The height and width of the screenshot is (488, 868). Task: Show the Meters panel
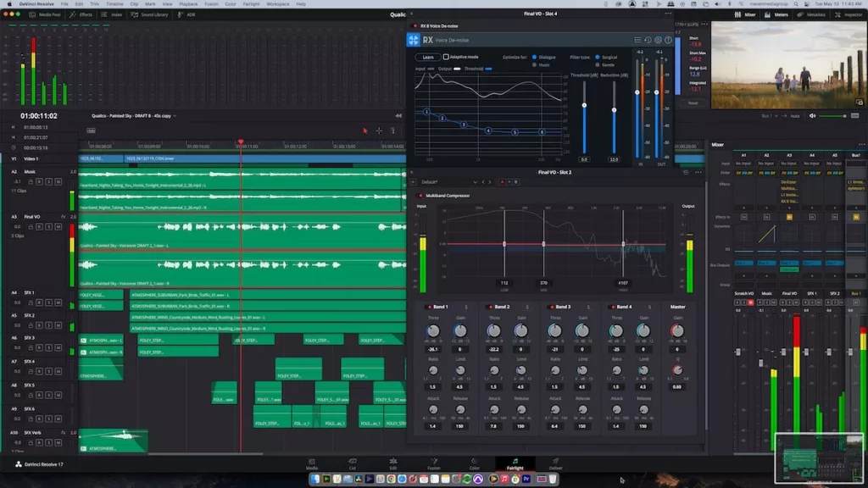click(x=776, y=14)
